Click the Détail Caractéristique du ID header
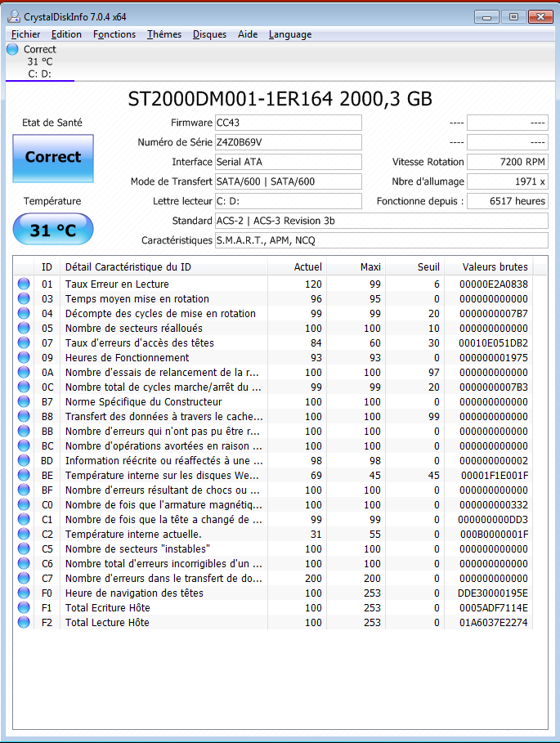 click(164, 266)
